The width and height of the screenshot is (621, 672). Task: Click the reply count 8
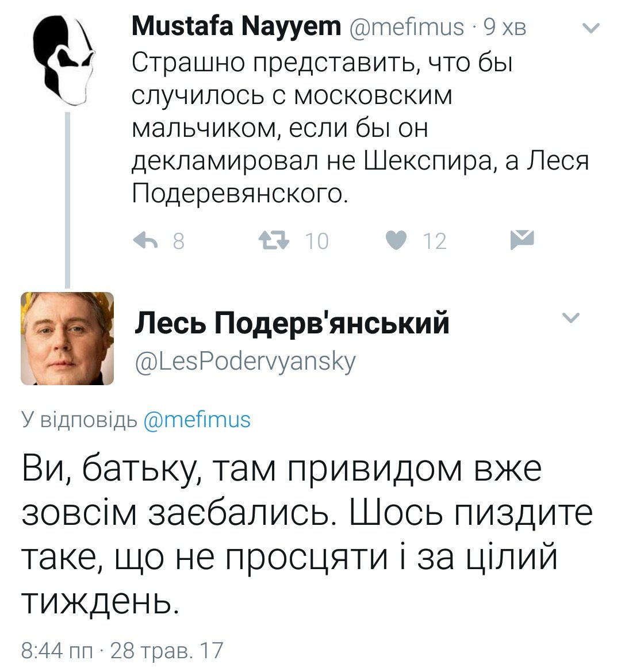point(179,241)
